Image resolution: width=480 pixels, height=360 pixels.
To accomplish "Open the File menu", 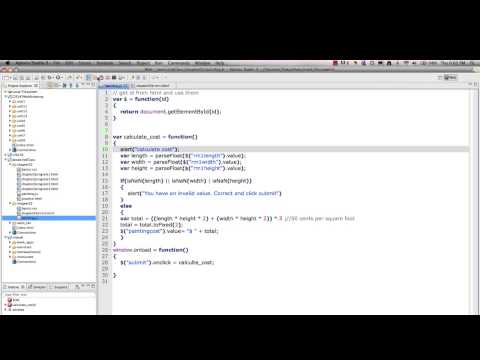I will point(56,63).
